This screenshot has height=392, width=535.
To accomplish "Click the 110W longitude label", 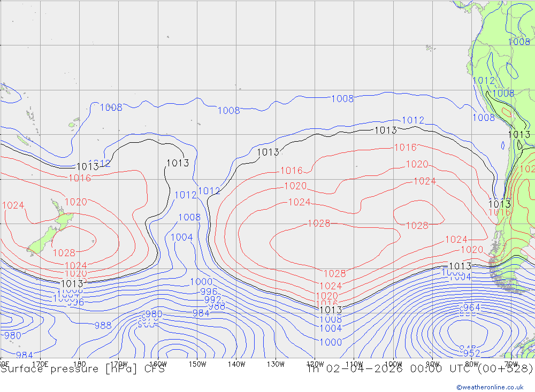I will pos(354,364).
